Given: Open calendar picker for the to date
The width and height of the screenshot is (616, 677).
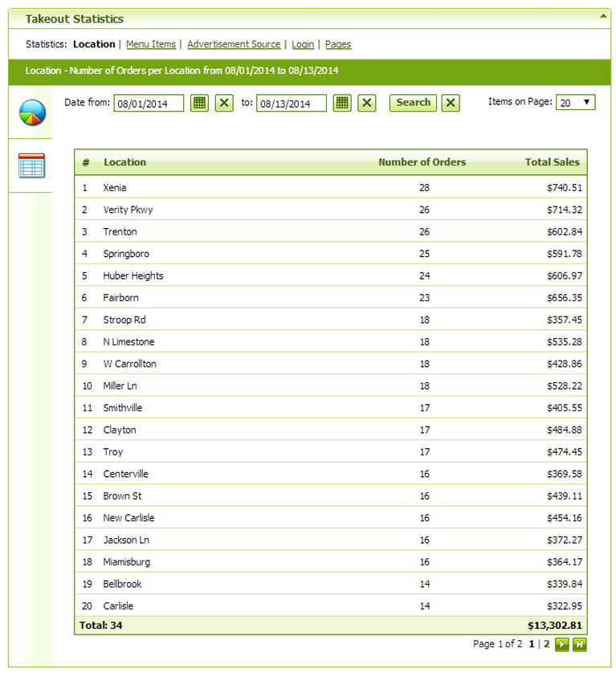Looking at the screenshot, I should [x=342, y=103].
